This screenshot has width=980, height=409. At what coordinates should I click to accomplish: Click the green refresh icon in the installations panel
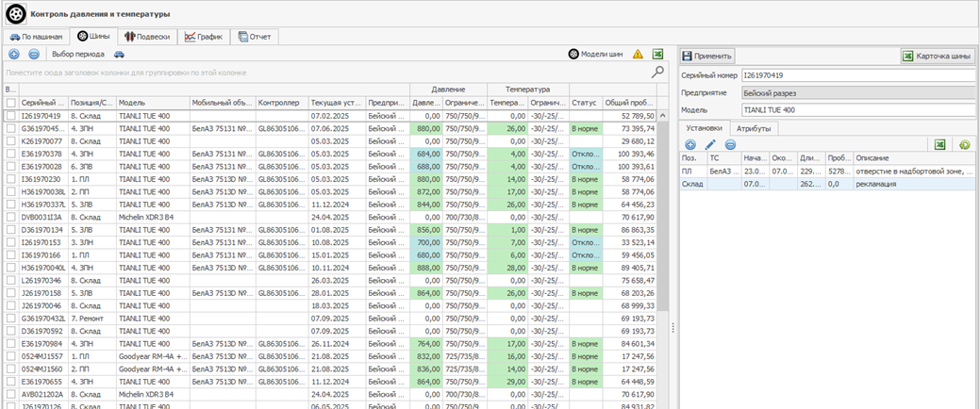[x=964, y=144]
